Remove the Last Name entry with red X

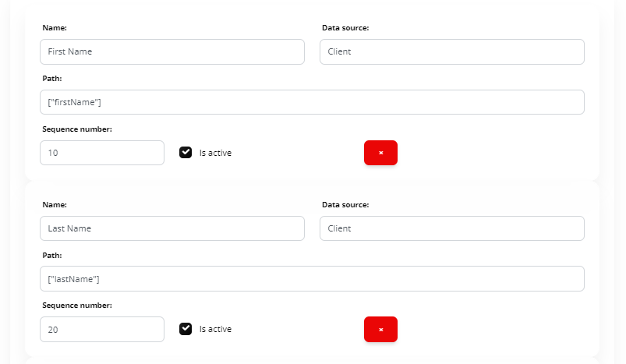[381, 329]
